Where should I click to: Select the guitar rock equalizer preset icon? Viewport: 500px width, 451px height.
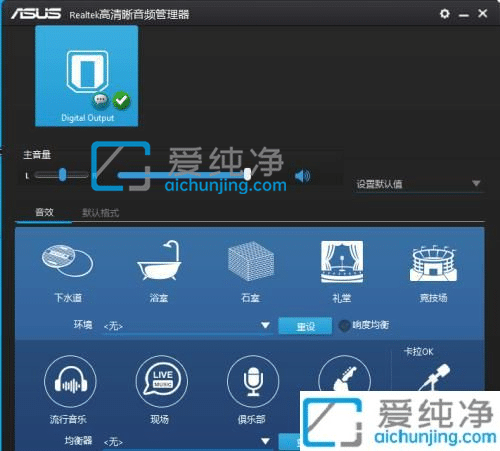click(x=344, y=373)
